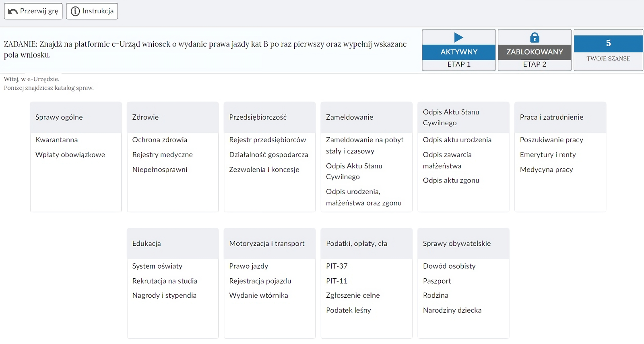The width and height of the screenshot is (644, 344).
Task: Open the Prawo jazdy link
Action: (x=248, y=266)
